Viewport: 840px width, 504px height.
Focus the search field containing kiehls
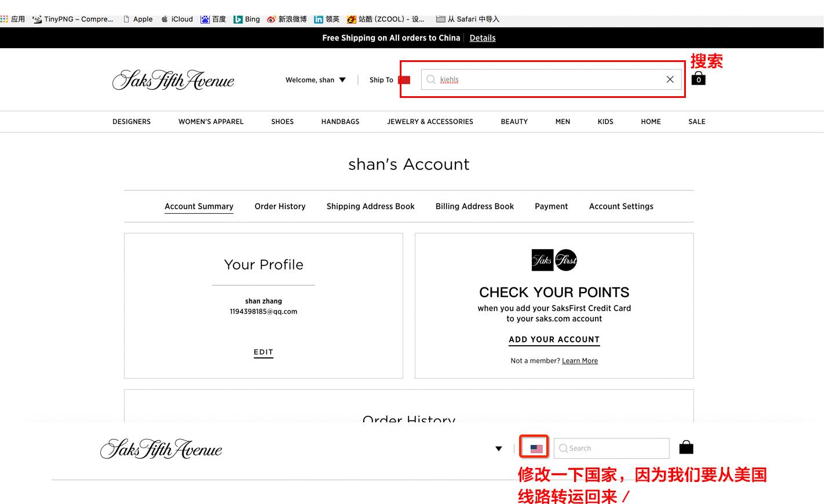tap(551, 79)
